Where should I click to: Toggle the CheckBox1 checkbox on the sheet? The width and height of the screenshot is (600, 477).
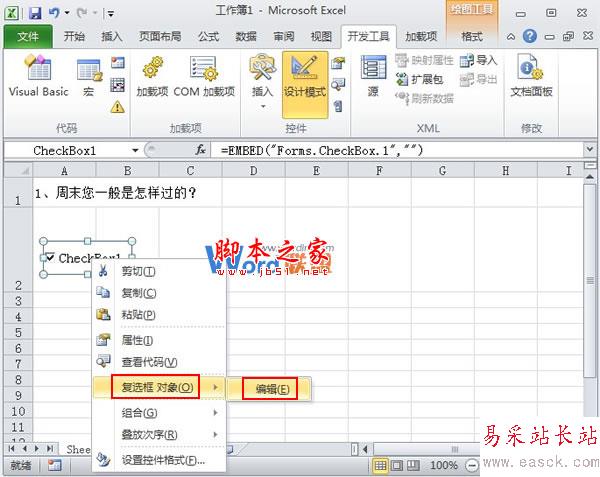tap(50, 257)
